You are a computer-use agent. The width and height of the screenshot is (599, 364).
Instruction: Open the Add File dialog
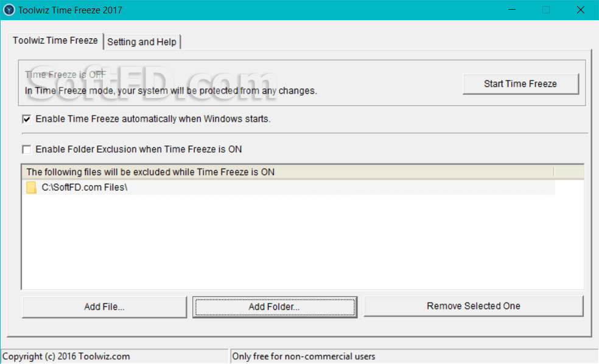(x=104, y=307)
